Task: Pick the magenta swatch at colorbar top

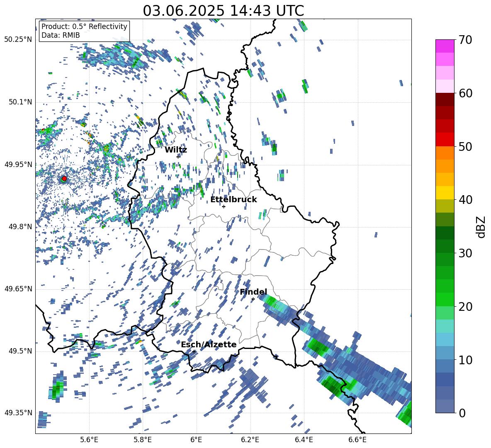Action: click(445, 46)
